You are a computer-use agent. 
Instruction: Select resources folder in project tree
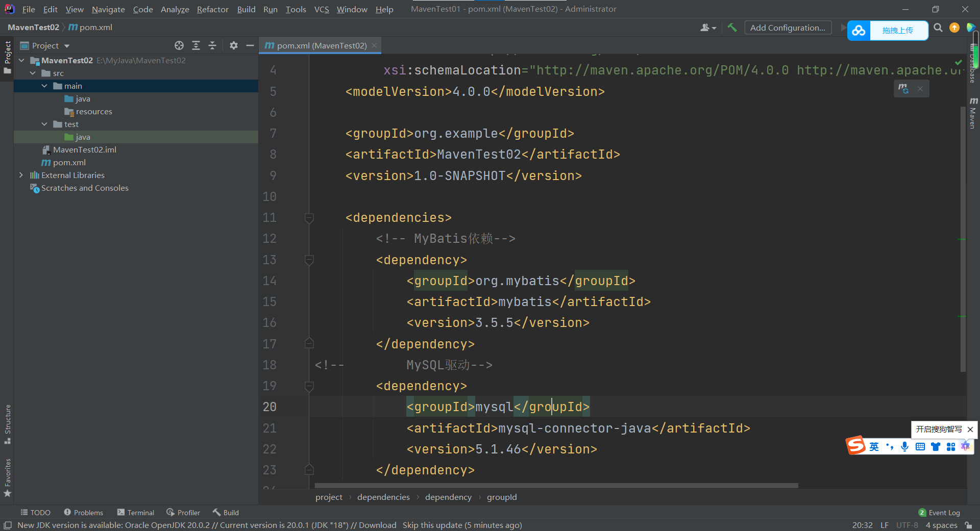[94, 111]
